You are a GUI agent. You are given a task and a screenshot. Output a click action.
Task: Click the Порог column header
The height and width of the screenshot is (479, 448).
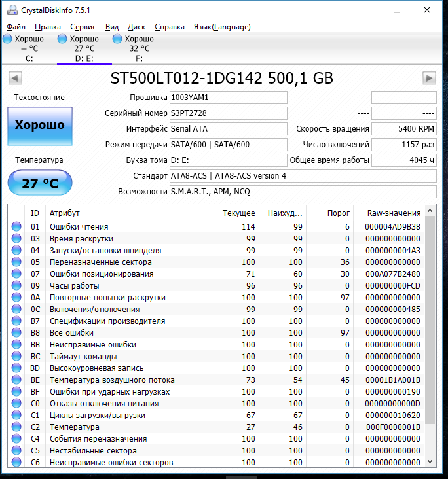[x=329, y=213]
